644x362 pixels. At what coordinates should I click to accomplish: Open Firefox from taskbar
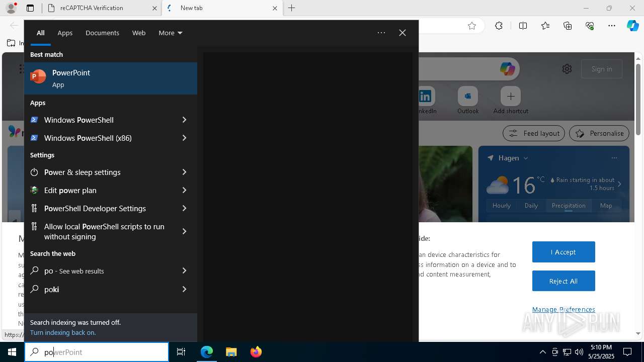(256, 352)
